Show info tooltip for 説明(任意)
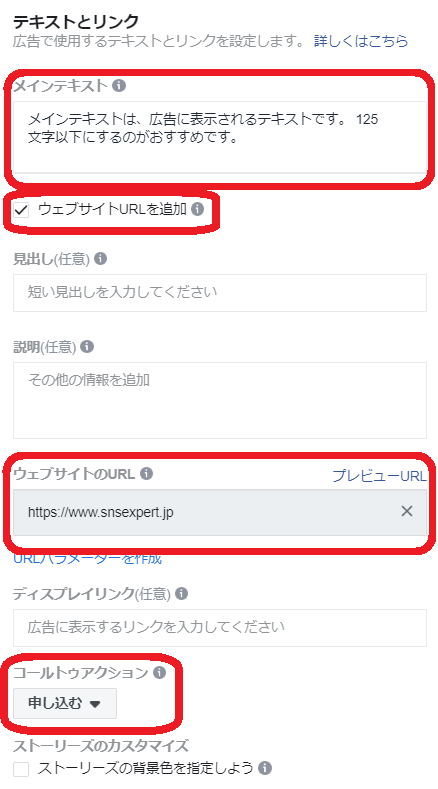438x789 pixels. [x=87, y=347]
